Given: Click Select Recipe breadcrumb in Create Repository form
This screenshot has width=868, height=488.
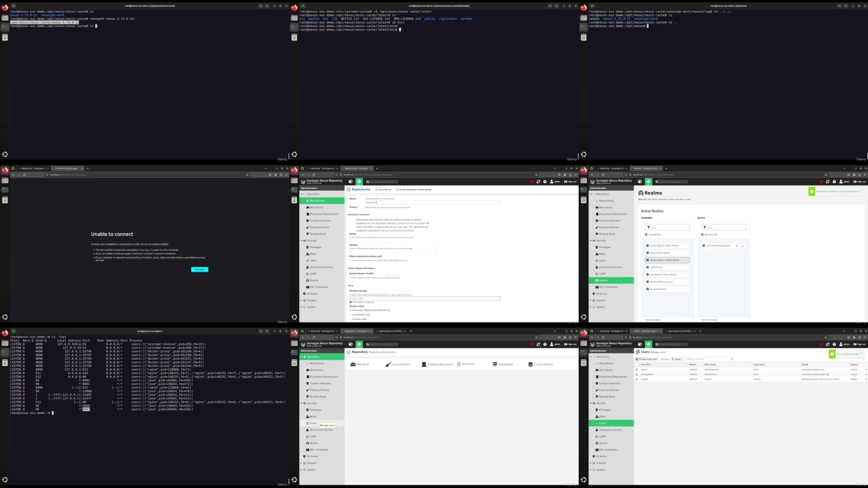Looking at the screenshot, I should (384, 190).
